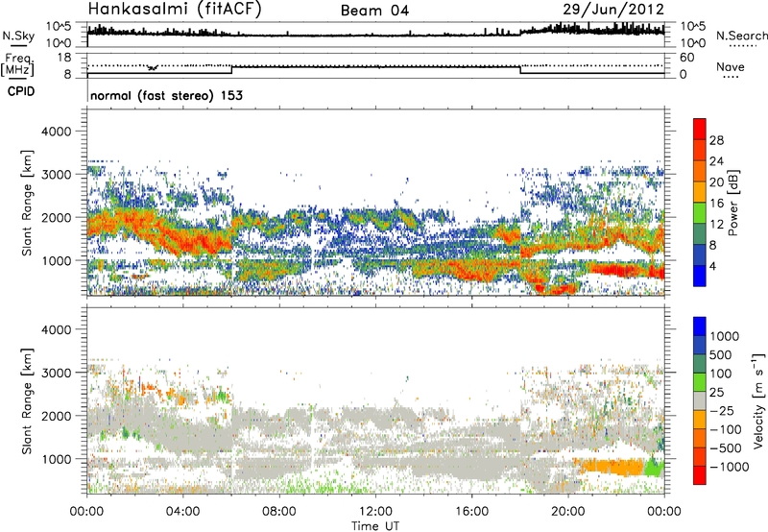Click the "12:00" time tick label
This screenshot has width=768, height=532.
[x=375, y=512]
